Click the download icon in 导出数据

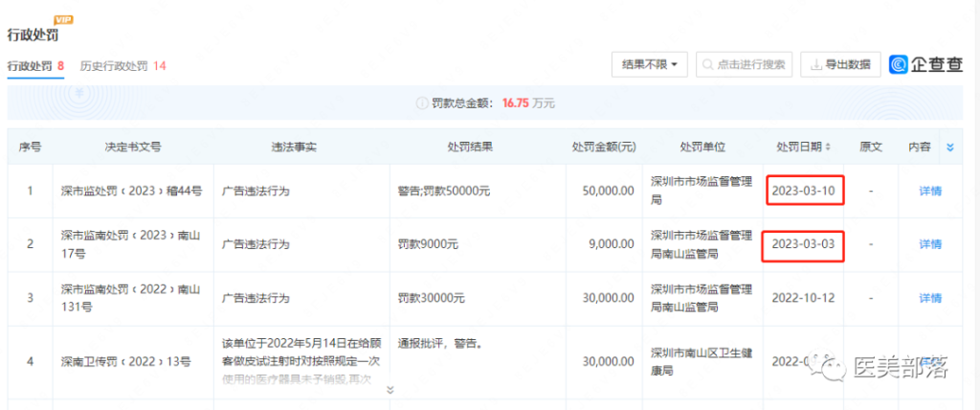[816, 65]
